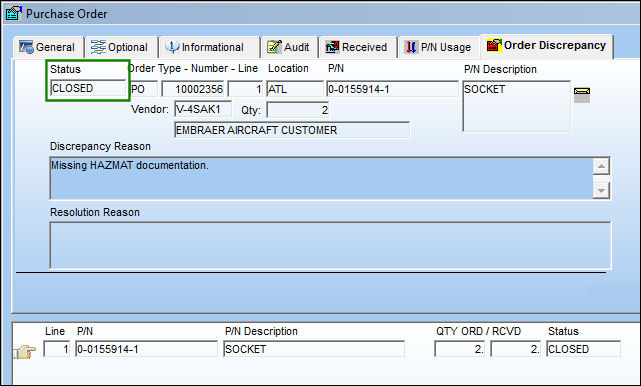This screenshot has height=386, width=641.
Task: Click the Resolution Reason text box
Action: point(330,245)
